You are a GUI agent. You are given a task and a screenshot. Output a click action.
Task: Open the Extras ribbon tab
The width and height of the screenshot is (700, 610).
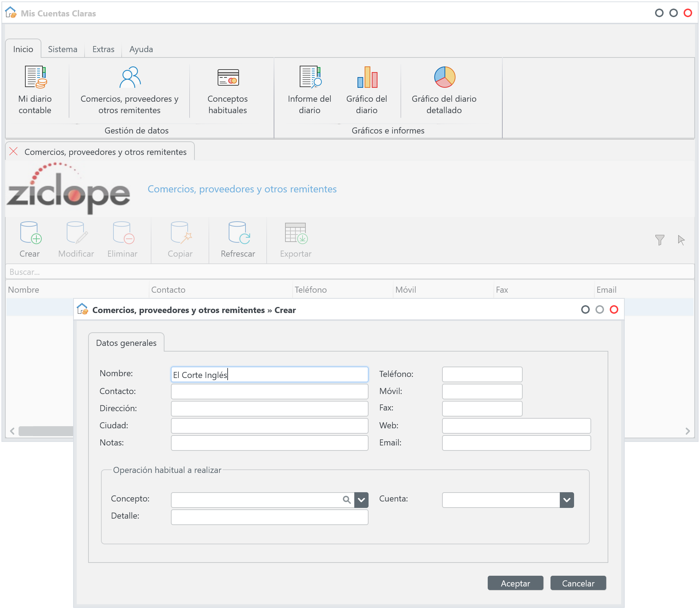pos(103,49)
